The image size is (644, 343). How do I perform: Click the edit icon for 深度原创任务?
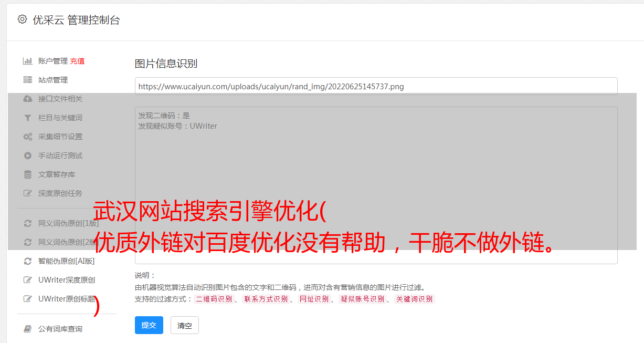[x=27, y=193]
